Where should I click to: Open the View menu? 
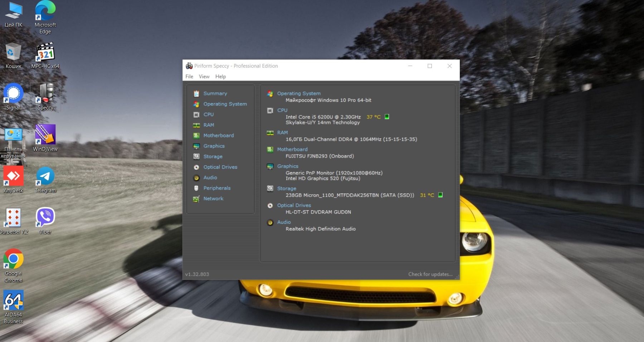[x=204, y=77]
